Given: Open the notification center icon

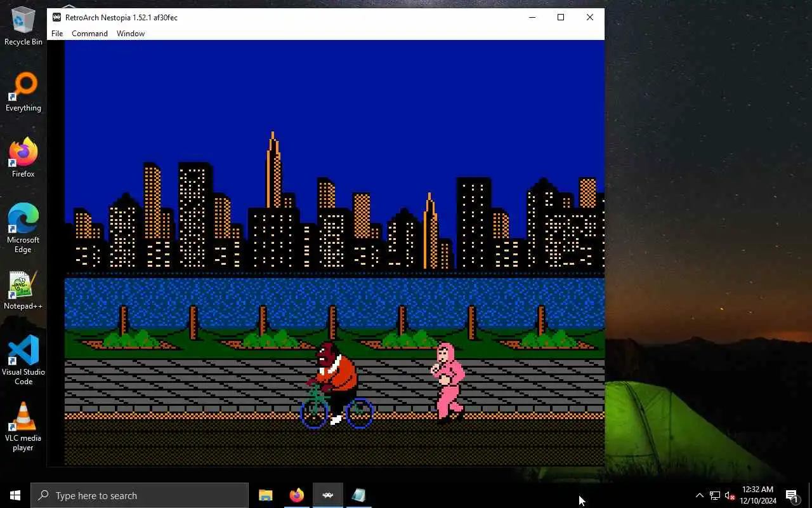Looking at the screenshot, I should tap(792, 495).
